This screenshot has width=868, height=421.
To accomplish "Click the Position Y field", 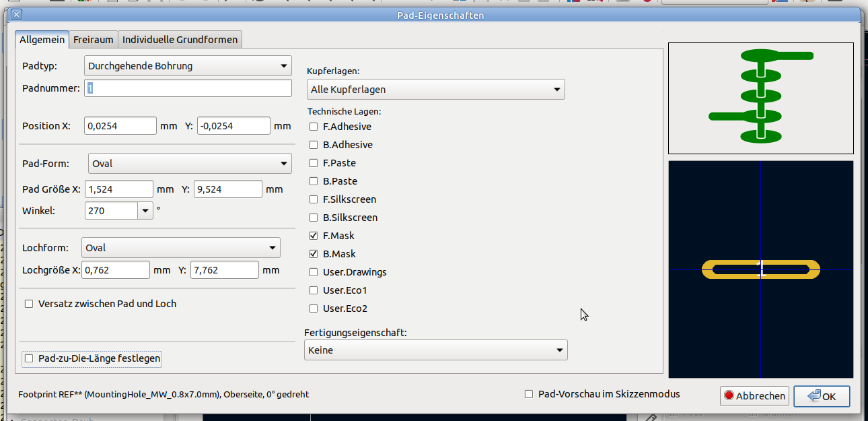I will click(x=233, y=126).
